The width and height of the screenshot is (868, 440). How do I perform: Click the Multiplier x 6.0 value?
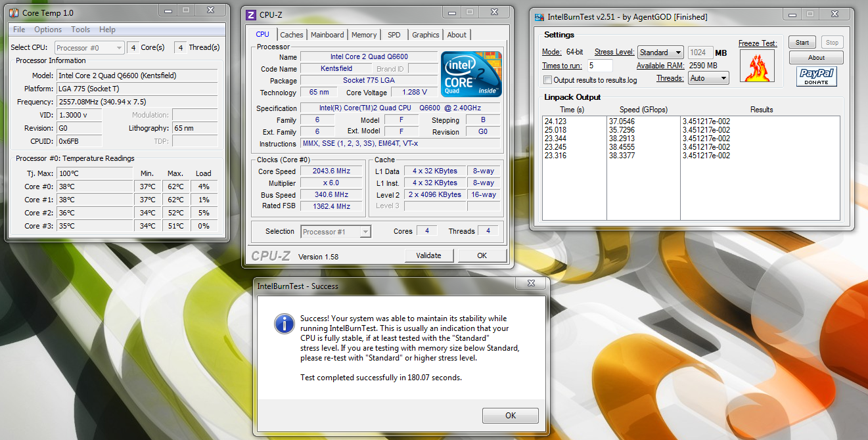[332, 183]
